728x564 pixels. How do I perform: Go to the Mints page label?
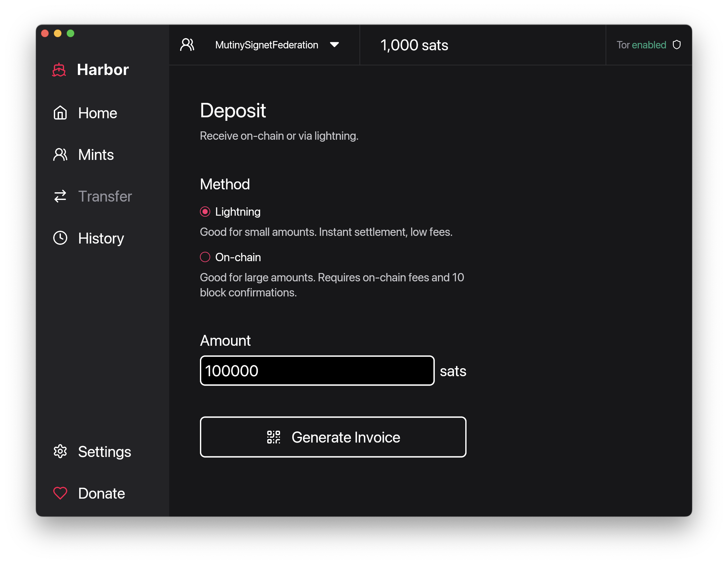point(96,155)
